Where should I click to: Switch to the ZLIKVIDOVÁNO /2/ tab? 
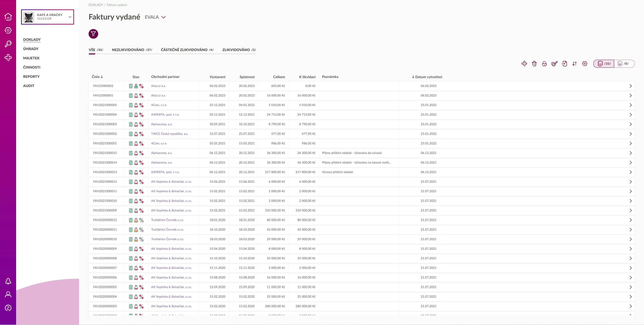point(239,50)
